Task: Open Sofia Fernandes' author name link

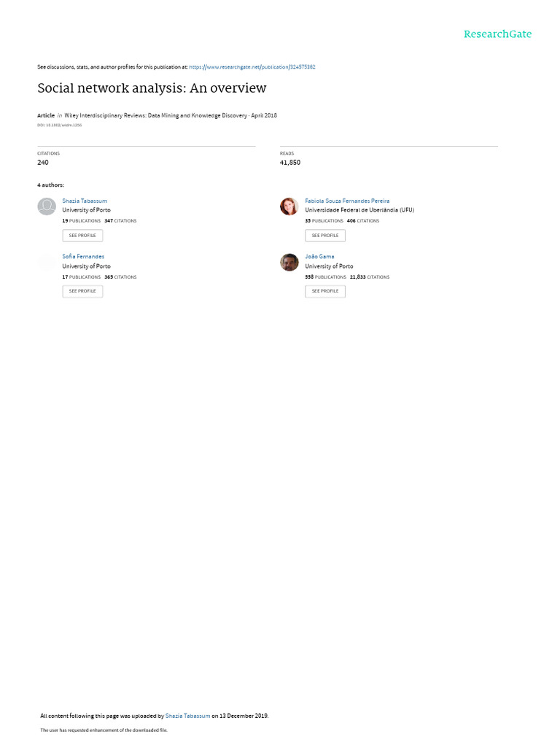Action: pos(83,256)
